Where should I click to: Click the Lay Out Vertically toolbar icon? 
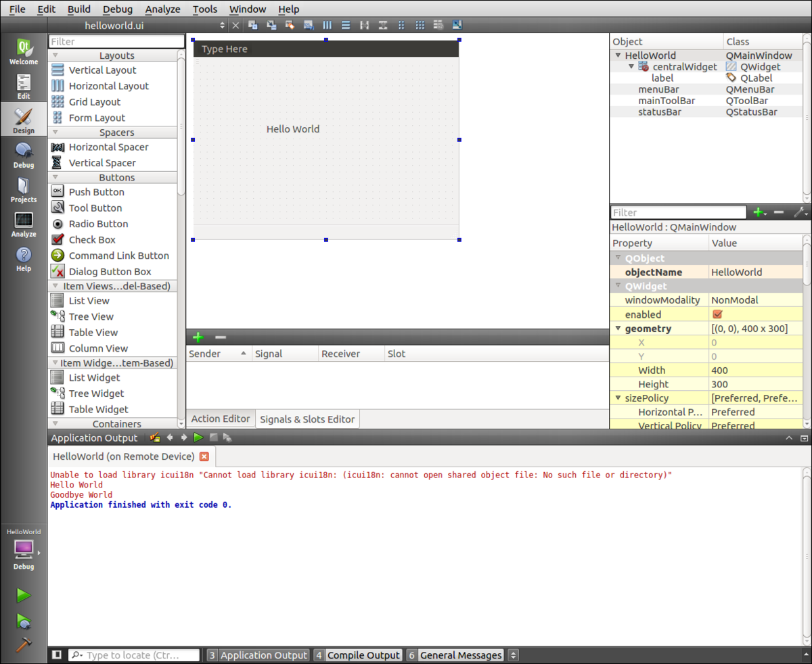(345, 25)
